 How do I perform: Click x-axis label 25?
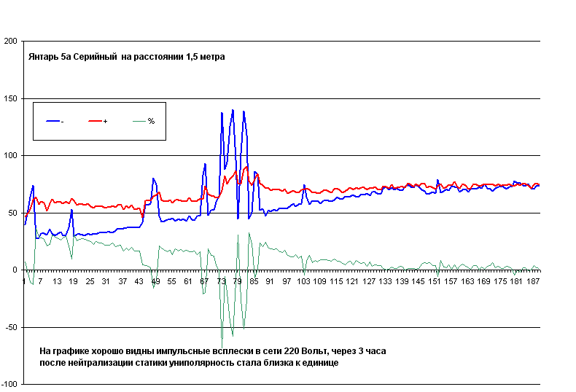pos(90,281)
